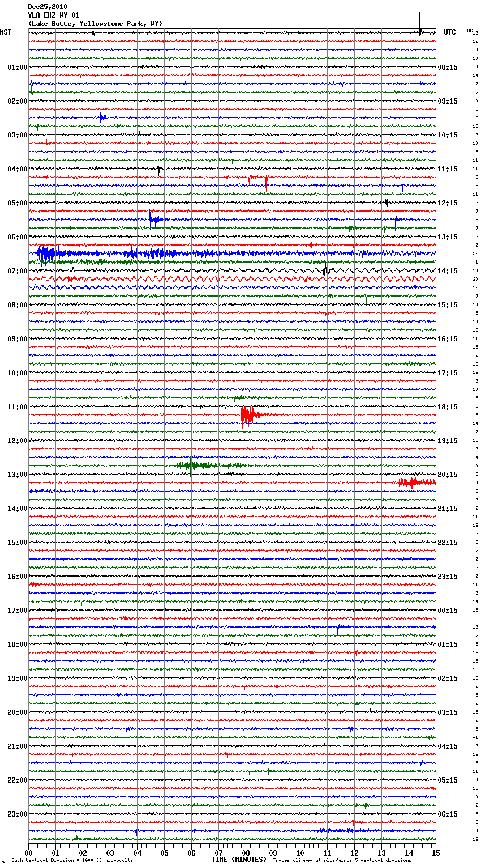Click the TIME (MINUTES) axis title
Viewport: 481px width, 868px height.
coord(239,860)
